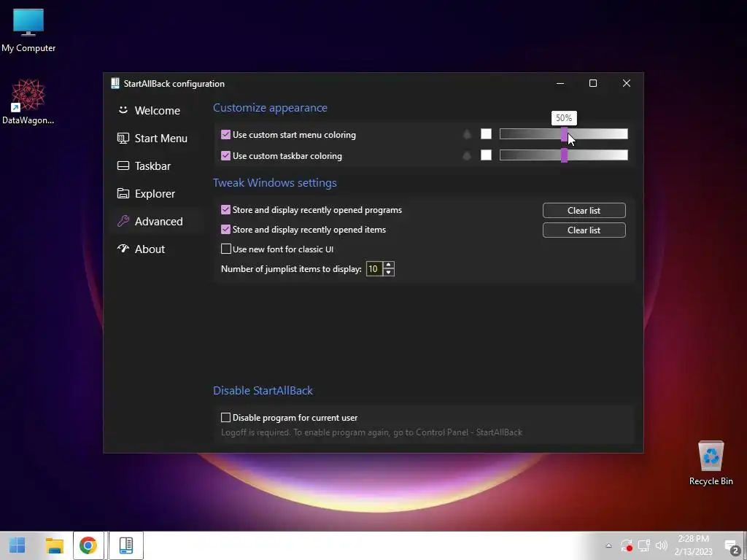Decrease jumplist items count with down arrow
The image size is (747, 560).
[x=389, y=273]
